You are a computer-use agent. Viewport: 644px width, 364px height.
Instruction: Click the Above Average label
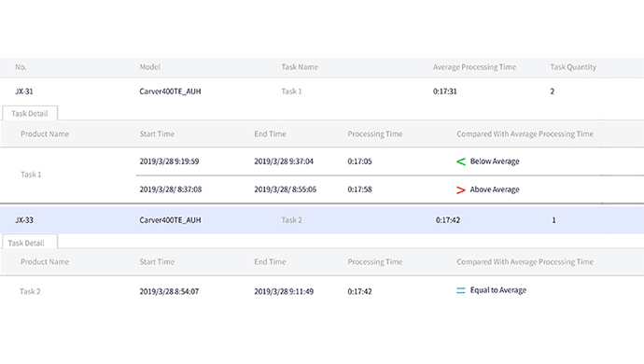pyautogui.click(x=495, y=189)
